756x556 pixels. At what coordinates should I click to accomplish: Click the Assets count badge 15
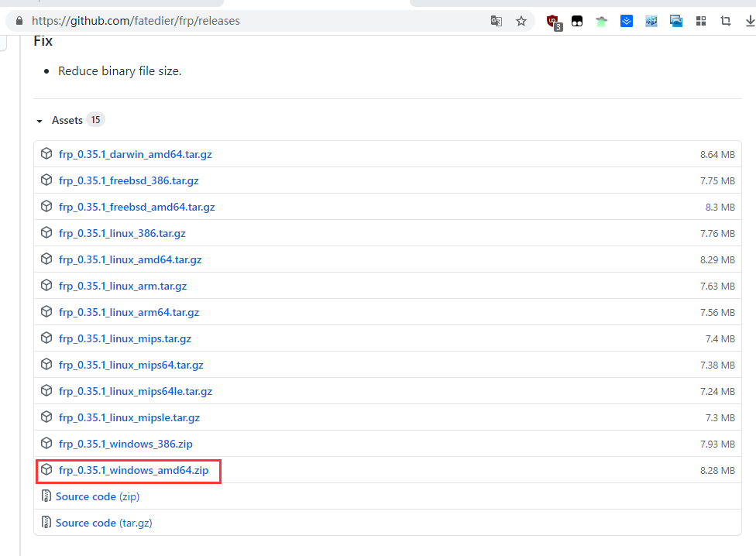[95, 120]
